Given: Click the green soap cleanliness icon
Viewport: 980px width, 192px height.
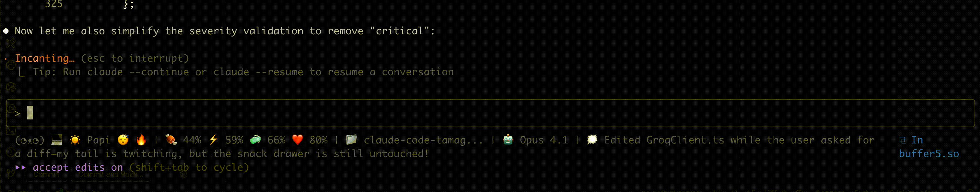Looking at the screenshot, I should [255, 140].
